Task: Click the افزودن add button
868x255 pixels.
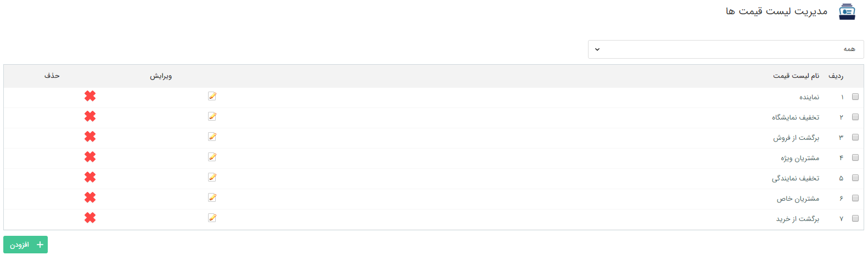Action: pyautogui.click(x=25, y=245)
